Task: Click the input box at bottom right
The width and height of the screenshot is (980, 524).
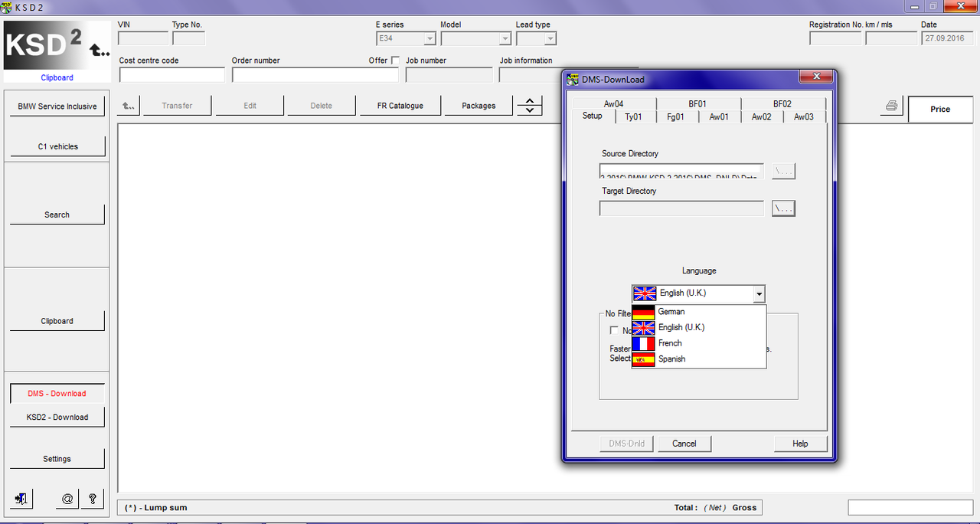Action: pos(910,507)
